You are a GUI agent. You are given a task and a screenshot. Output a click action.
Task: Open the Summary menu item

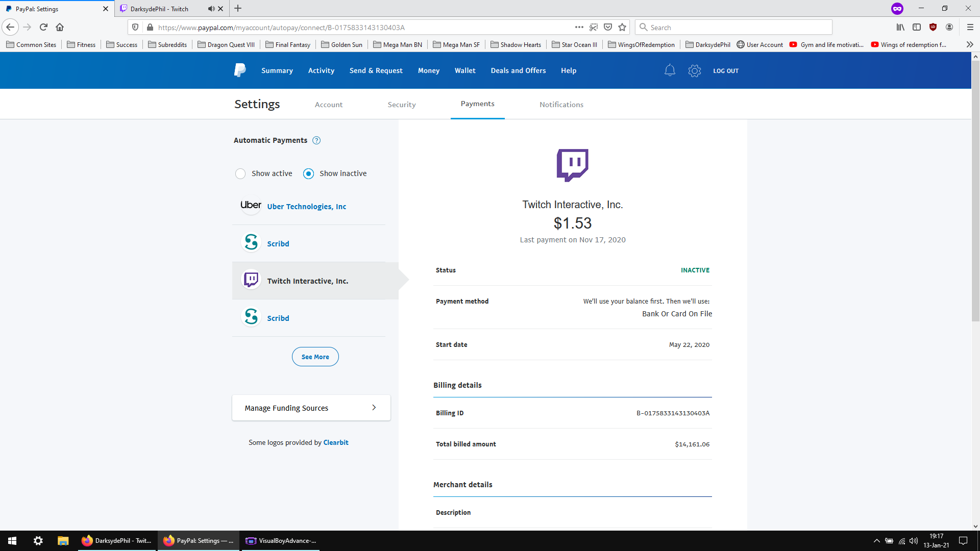pos(277,70)
